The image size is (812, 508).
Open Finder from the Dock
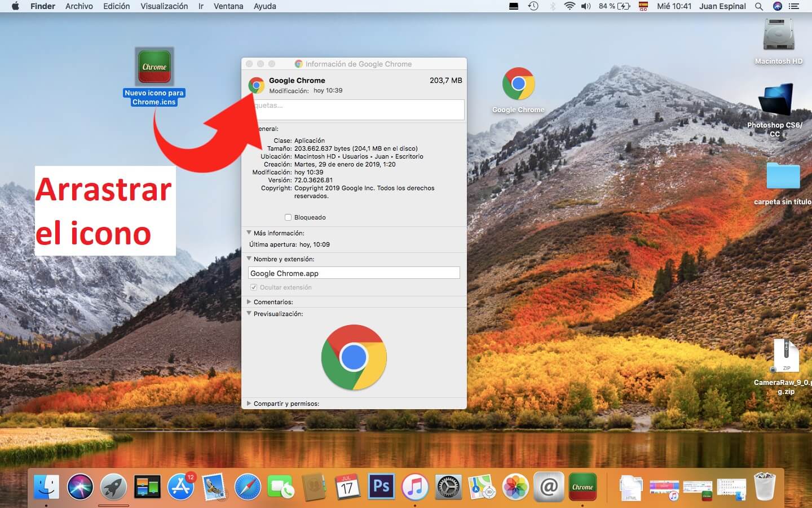point(46,487)
